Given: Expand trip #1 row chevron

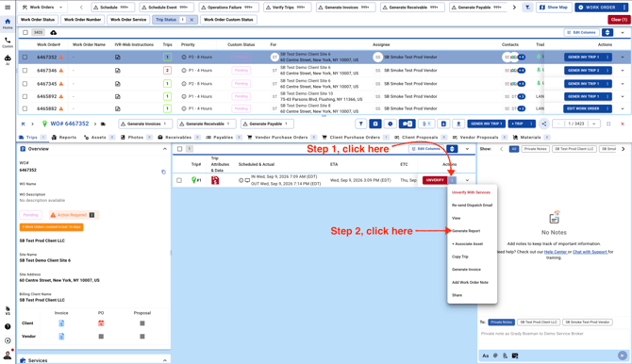Looking at the screenshot, I should pyautogui.click(x=467, y=180).
